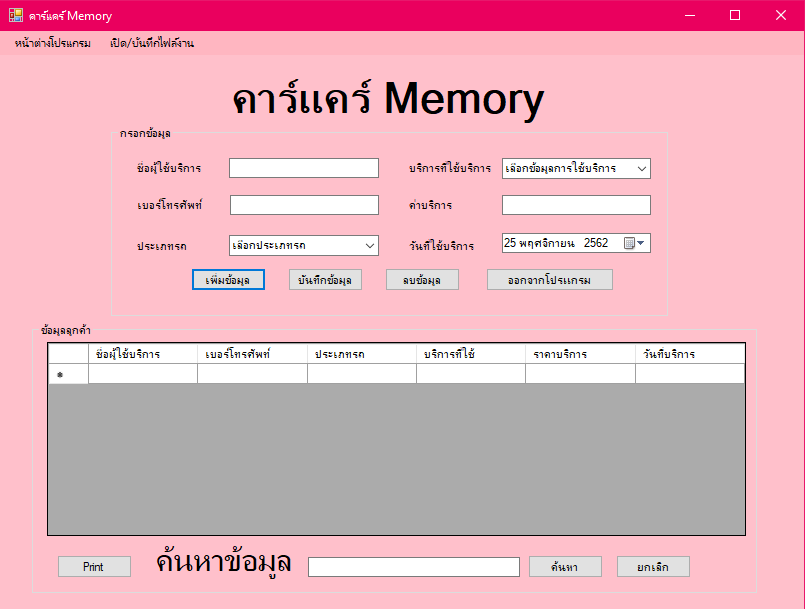Click the ค่าบริการ input field

[576, 205]
